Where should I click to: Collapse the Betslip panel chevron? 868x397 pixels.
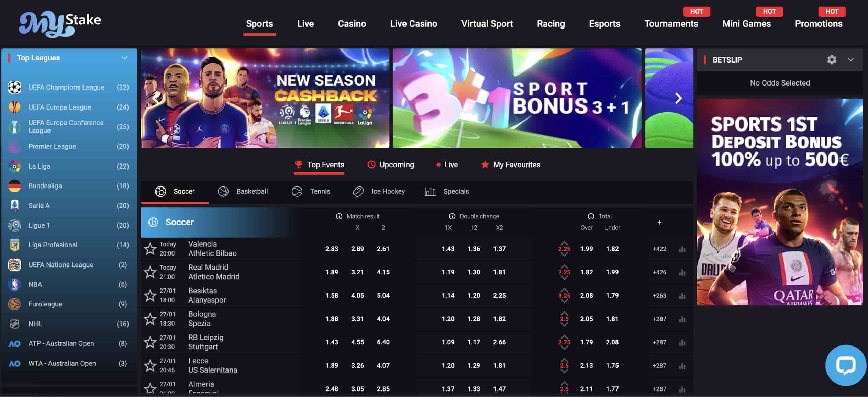pyautogui.click(x=851, y=60)
